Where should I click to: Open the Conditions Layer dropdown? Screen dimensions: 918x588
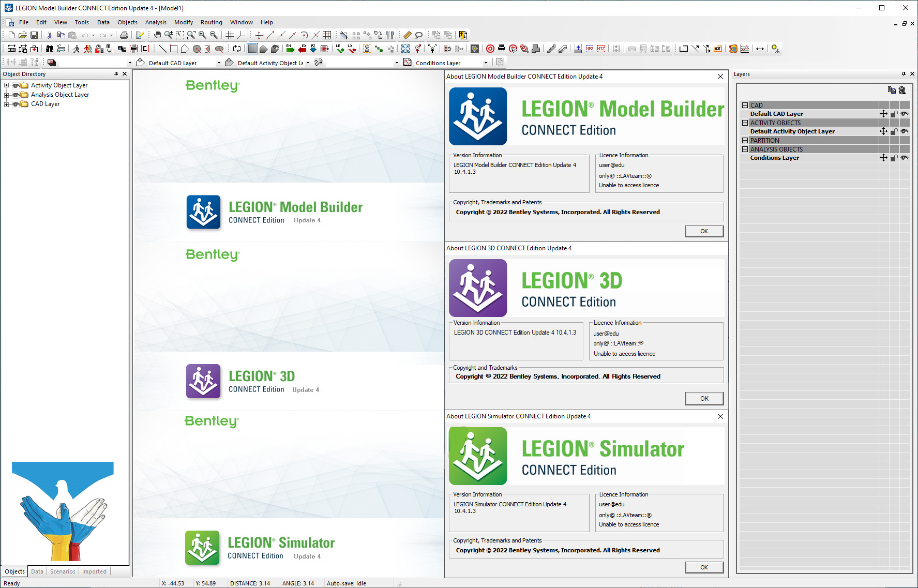(x=486, y=63)
